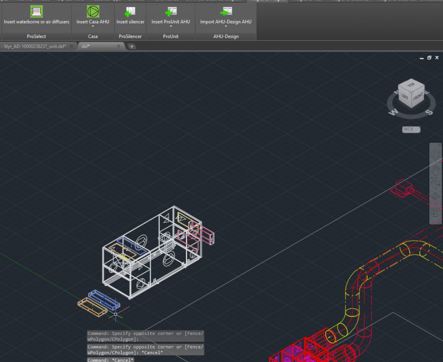443x362 pixels.
Task: Click the left face of the ViewCube
Action: tap(405, 98)
